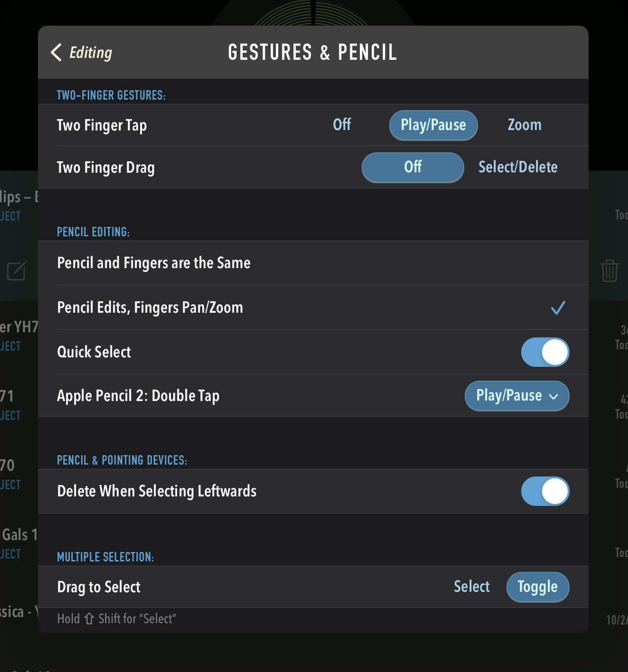Go back to Editing settings
Image resolution: width=628 pixels, height=672 pixels.
[x=90, y=52]
